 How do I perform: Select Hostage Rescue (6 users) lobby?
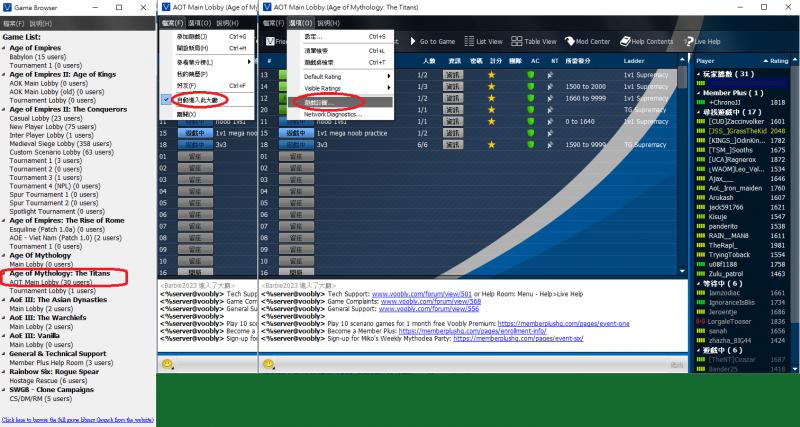coord(48,381)
